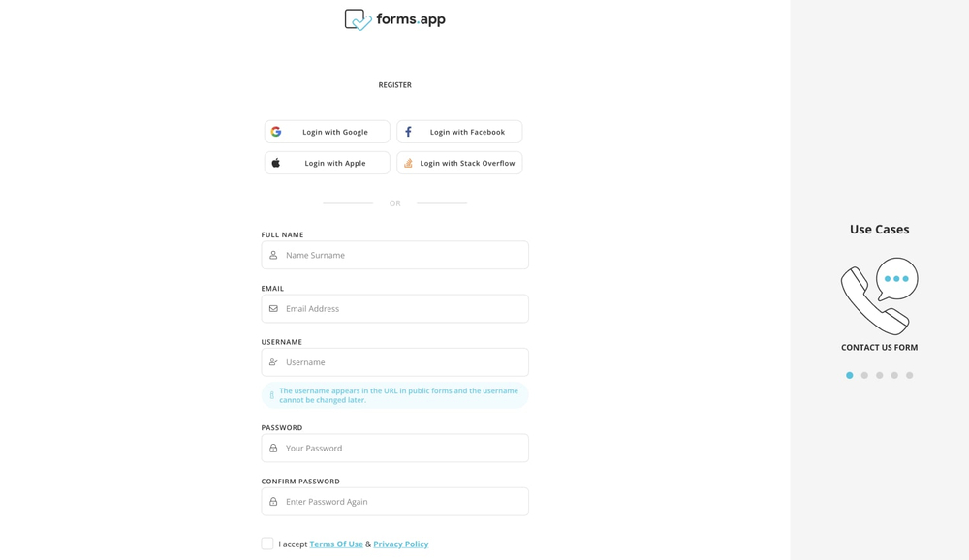Click the phone Contact Us Form illustration

pyautogui.click(x=879, y=296)
